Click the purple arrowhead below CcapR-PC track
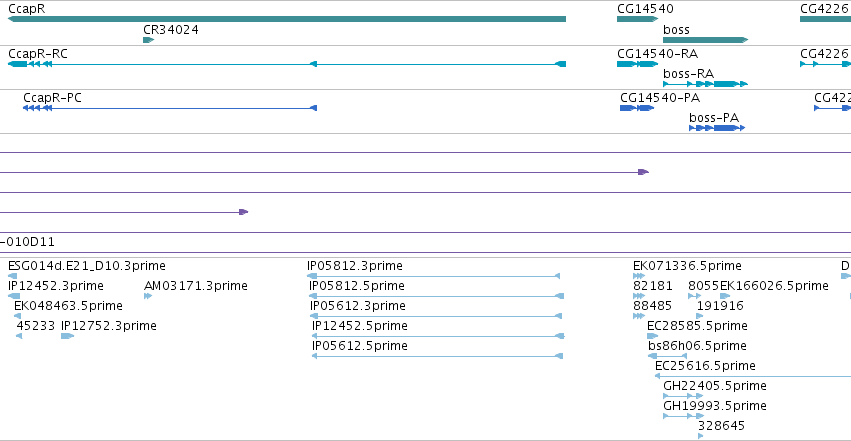851x441 pixels. point(244,212)
